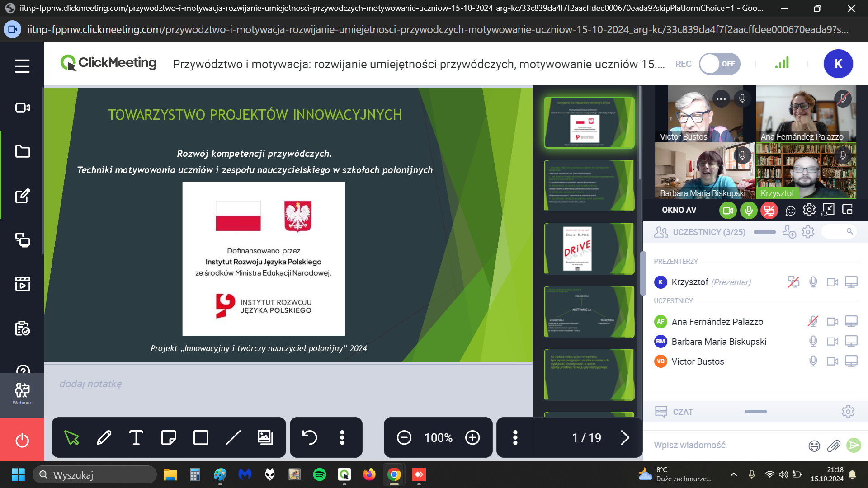Open the whiteboard edit icon in sidebar
The width and height of the screenshot is (868, 488).
[22, 196]
